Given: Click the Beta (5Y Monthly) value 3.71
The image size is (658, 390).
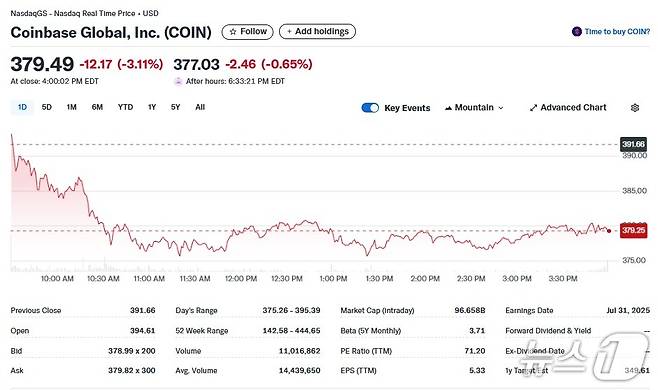Looking at the screenshot, I should pyautogui.click(x=477, y=331).
